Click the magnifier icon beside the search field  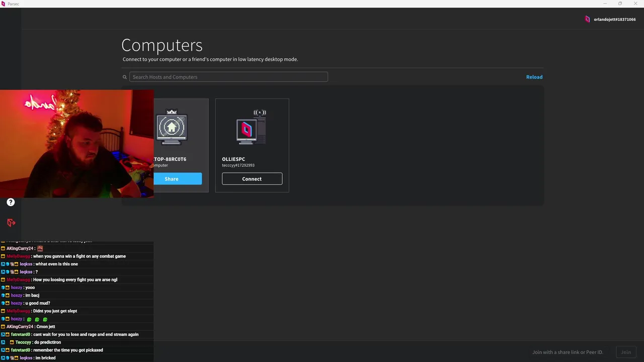coord(125,77)
